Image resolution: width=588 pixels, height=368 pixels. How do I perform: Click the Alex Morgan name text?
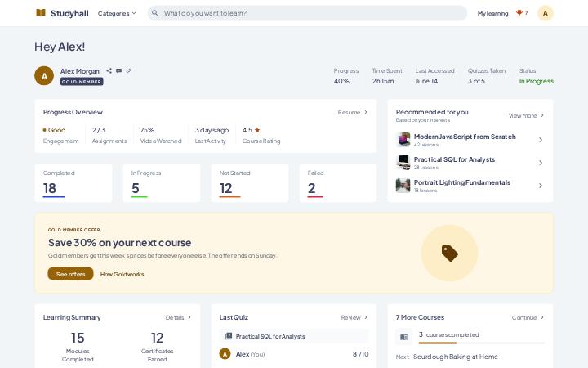80,71
